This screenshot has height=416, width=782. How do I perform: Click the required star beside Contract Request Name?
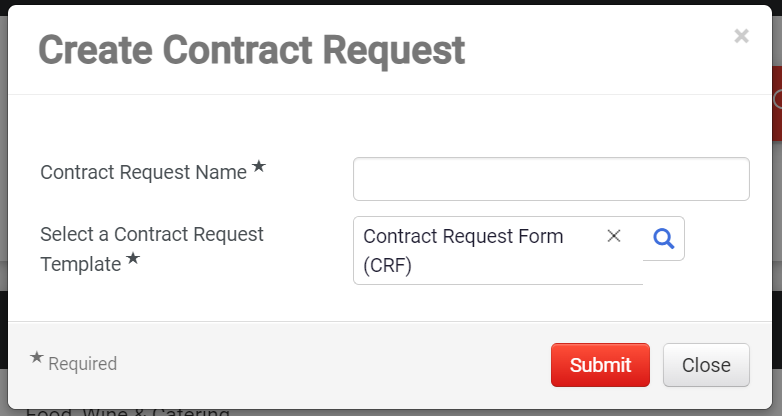tap(258, 166)
